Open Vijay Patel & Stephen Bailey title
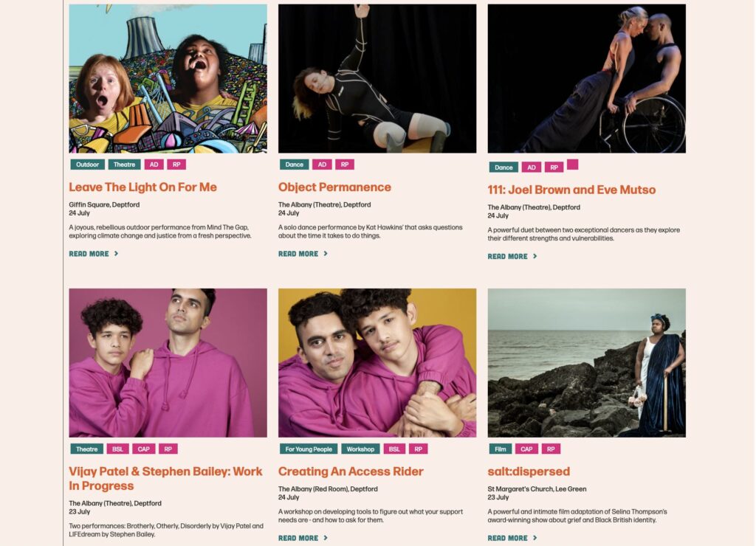Image resolution: width=756 pixels, height=546 pixels. (165, 479)
